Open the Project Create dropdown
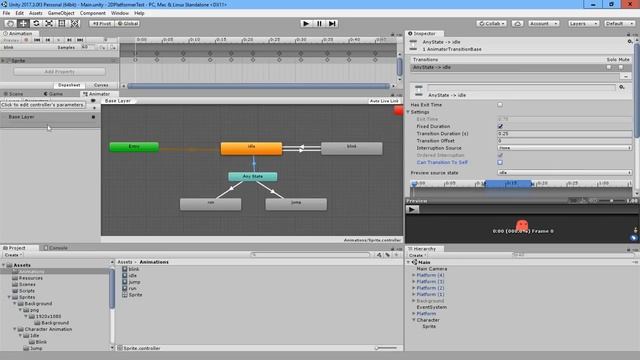This screenshot has width=640, height=360. coord(13,255)
